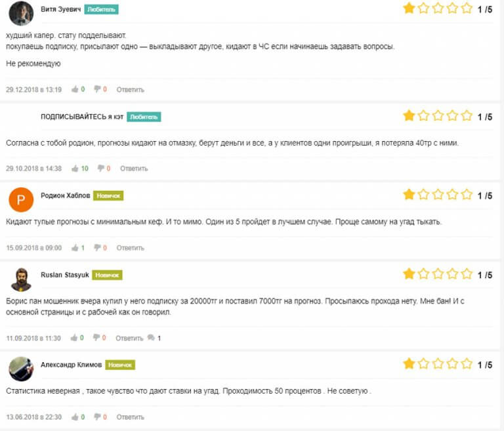Reply to the 29.10.2018 review
504x431 pixels.
pos(133,169)
